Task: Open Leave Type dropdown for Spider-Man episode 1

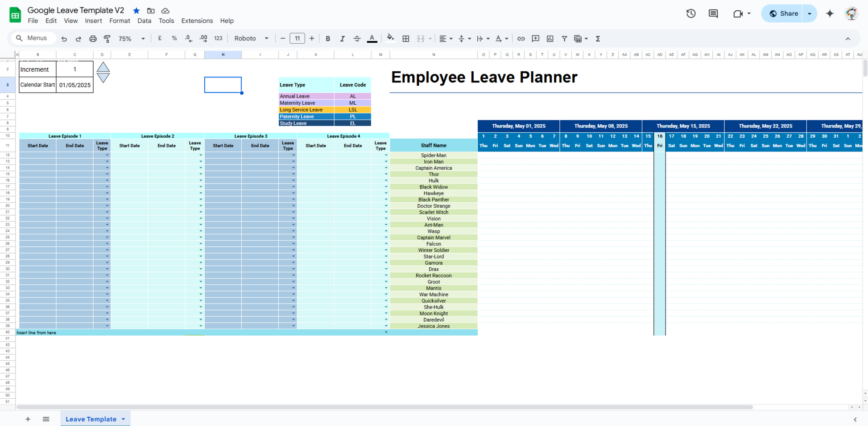Action: click(107, 156)
